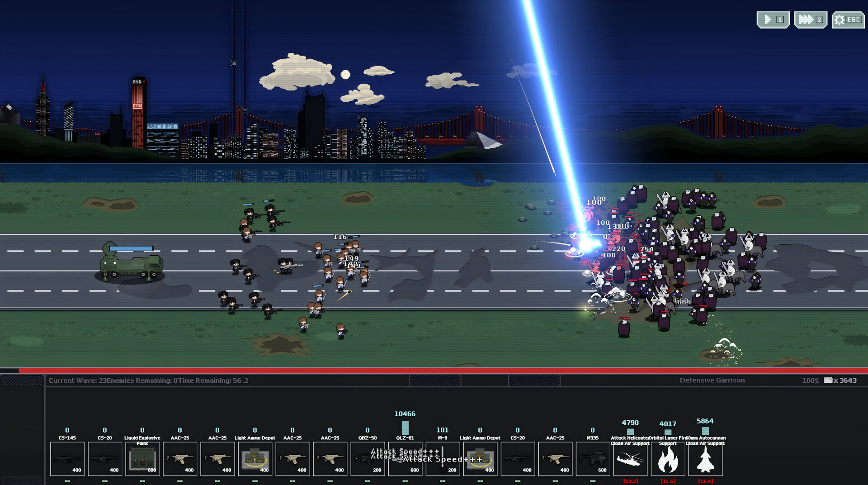Toggle the indicator under the M335 card
This screenshot has width=868, height=485.
[x=593, y=480]
